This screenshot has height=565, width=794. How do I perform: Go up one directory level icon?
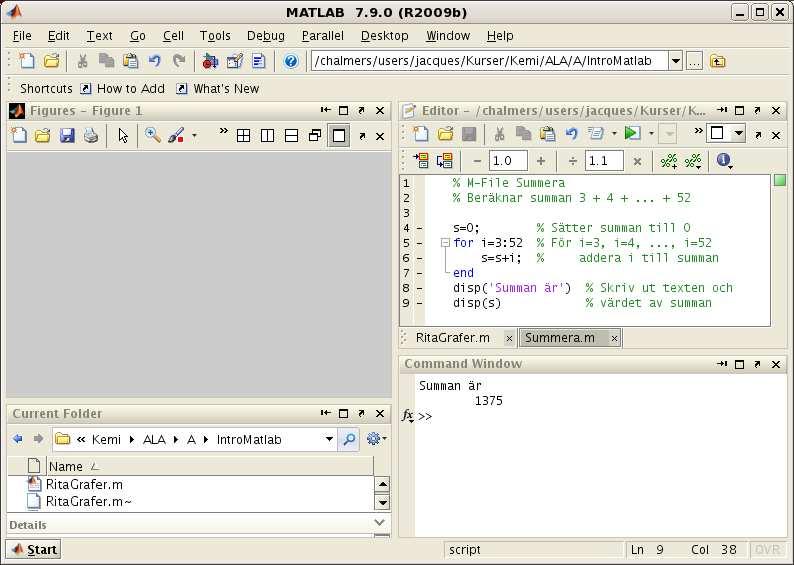[x=718, y=61]
